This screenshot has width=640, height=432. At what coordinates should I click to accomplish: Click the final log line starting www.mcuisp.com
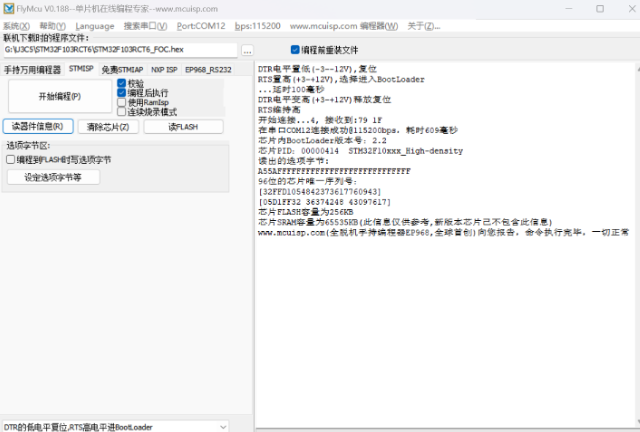tap(443, 232)
